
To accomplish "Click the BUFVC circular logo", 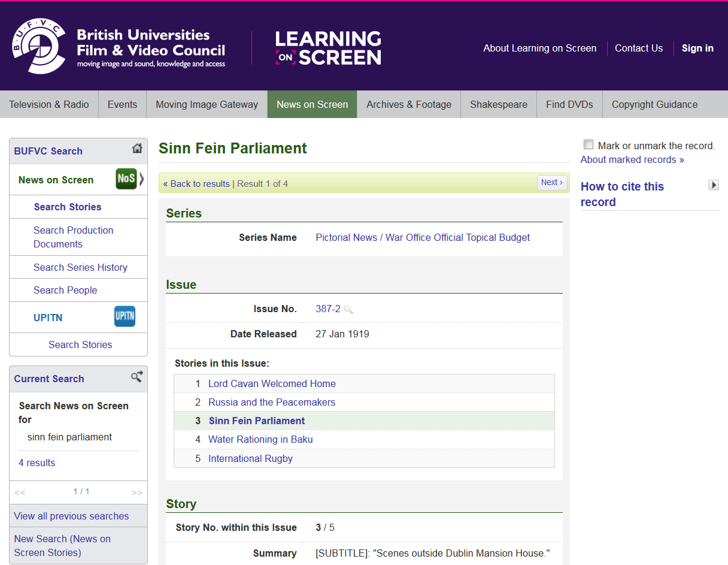I will coord(38,46).
